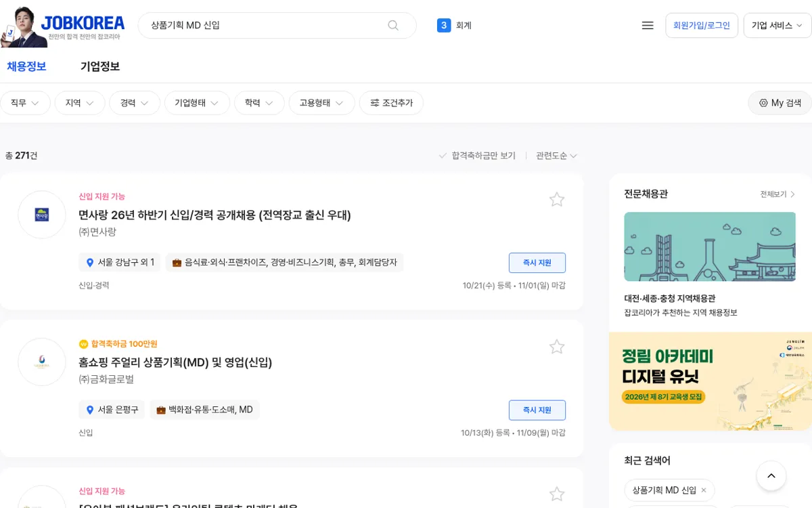
Task: Open the 대전·세종·충청 지역채용관 banner image
Action: point(710,247)
